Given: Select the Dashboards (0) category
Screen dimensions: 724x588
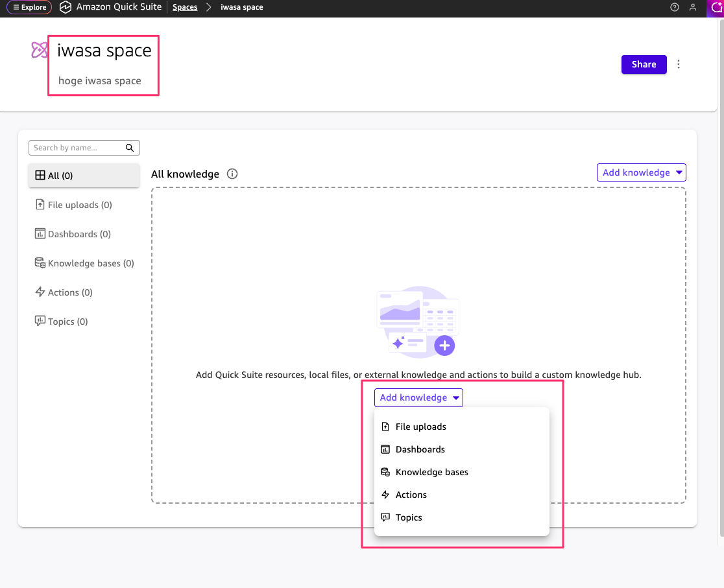Looking at the screenshot, I should (84, 234).
